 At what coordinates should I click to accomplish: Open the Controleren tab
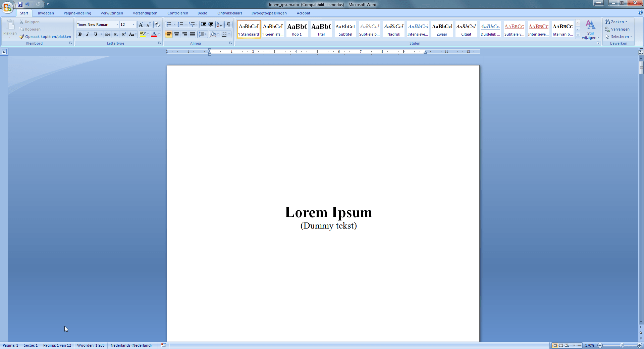coord(178,13)
